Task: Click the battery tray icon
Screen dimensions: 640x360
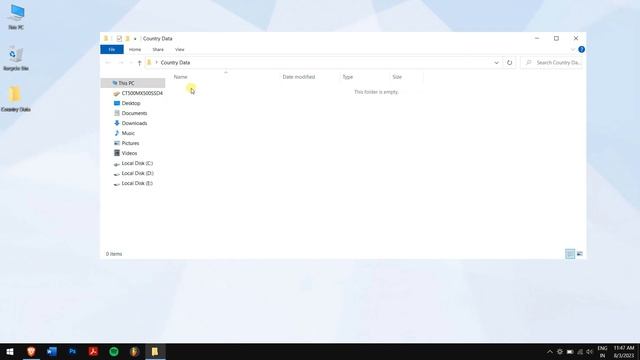Action: pos(570,352)
